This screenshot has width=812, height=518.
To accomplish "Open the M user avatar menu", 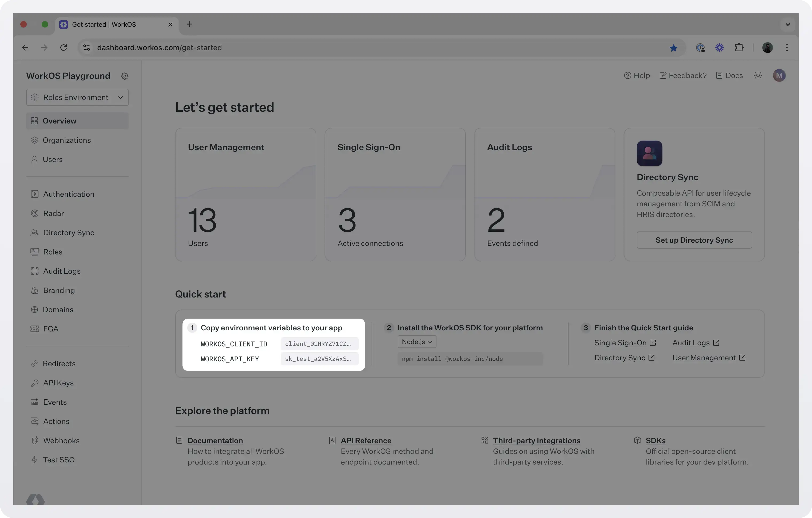I will tap(779, 76).
